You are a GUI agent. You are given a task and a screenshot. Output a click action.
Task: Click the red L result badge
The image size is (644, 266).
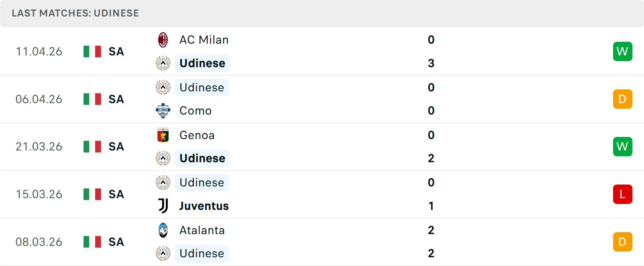[x=623, y=194]
